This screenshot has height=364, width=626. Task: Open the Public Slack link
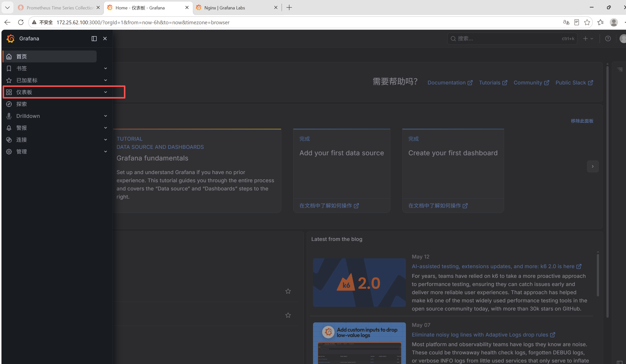point(574,83)
